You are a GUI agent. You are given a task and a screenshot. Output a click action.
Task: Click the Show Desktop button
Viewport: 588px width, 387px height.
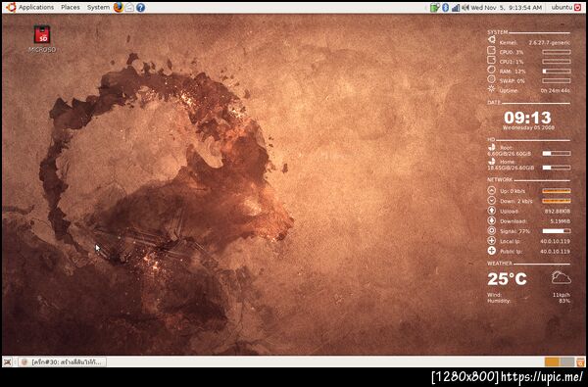point(8,362)
